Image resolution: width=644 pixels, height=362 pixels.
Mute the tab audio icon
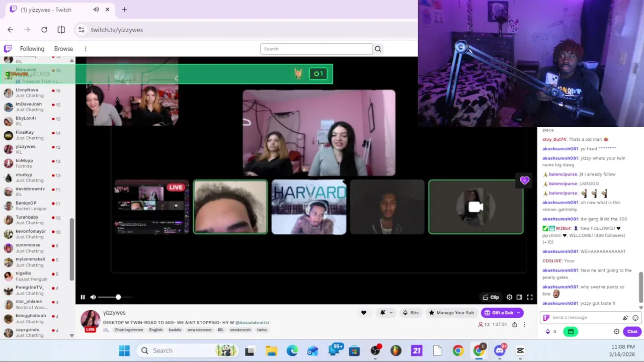click(96, 10)
